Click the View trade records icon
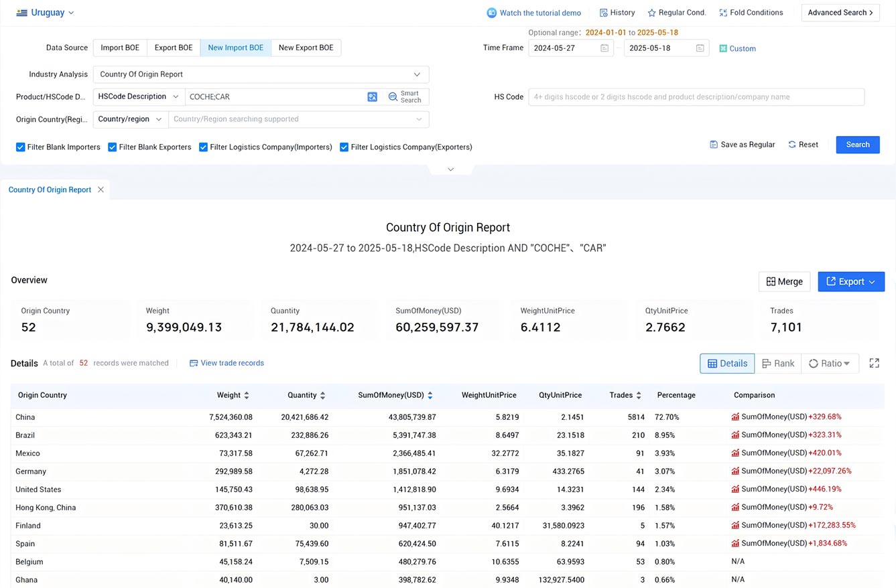Image resolution: width=896 pixels, height=588 pixels. coord(194,363)
